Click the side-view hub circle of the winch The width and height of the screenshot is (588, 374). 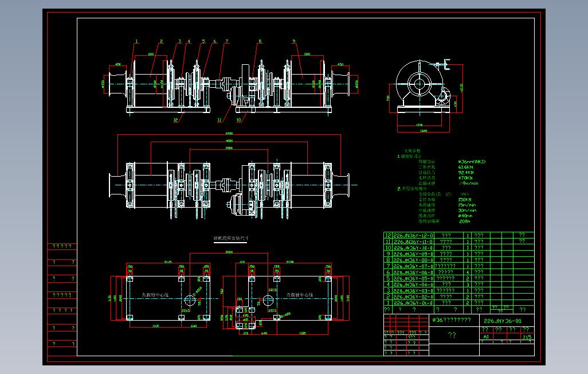(x=419, y=84)
